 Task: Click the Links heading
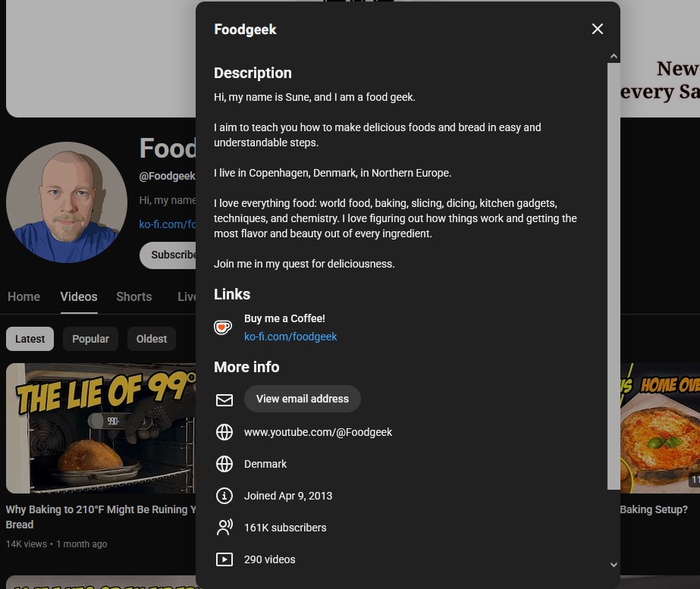coord(232,294)
